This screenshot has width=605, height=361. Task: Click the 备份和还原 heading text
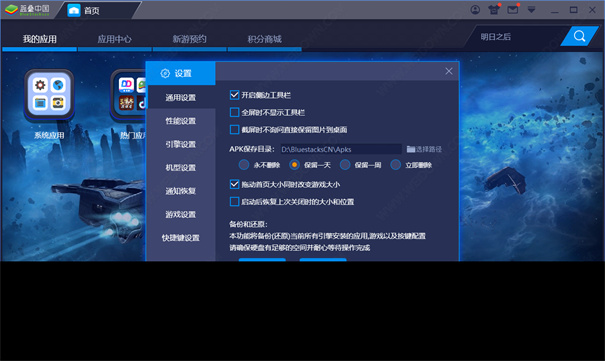tap(248, 224)
